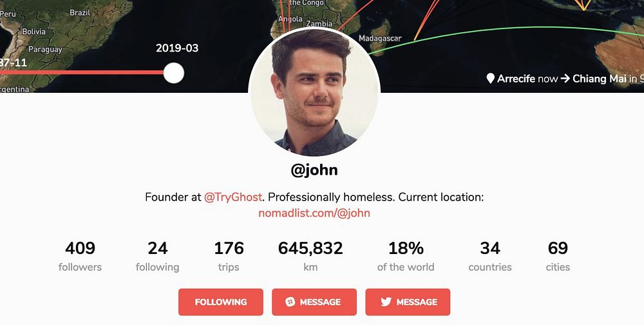Open the nomadlist.com/@john link
Screen dimensions: 644x325
[x=314, y=213]
